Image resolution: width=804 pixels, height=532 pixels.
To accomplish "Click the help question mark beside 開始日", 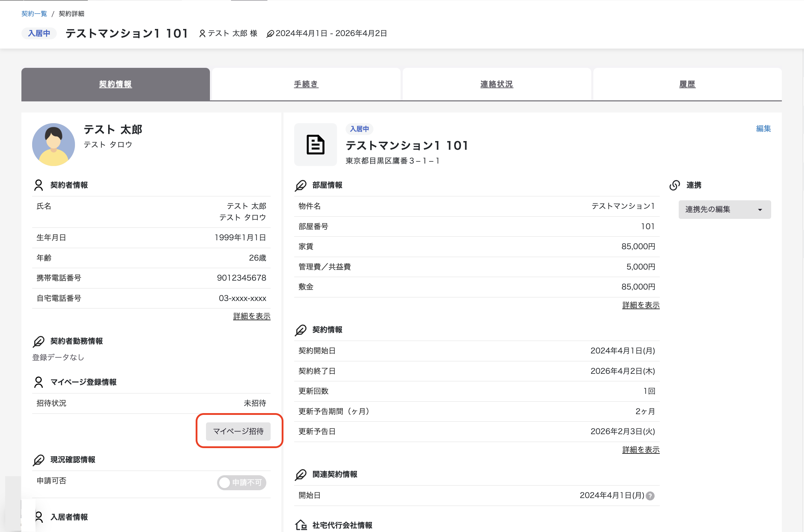I will 650,496.
